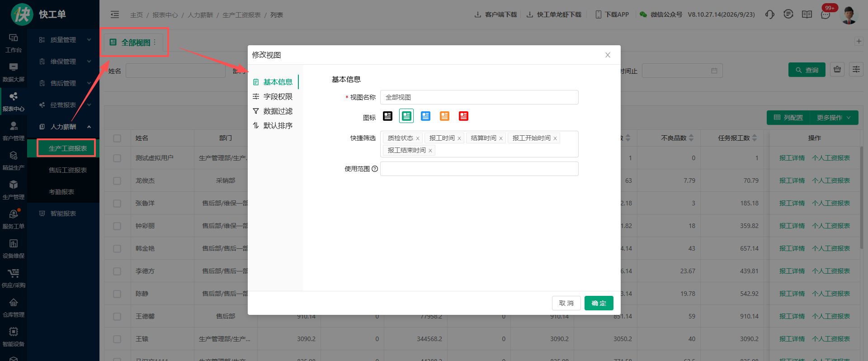Open 售后工资报表 submenu item

coord(68,170)
